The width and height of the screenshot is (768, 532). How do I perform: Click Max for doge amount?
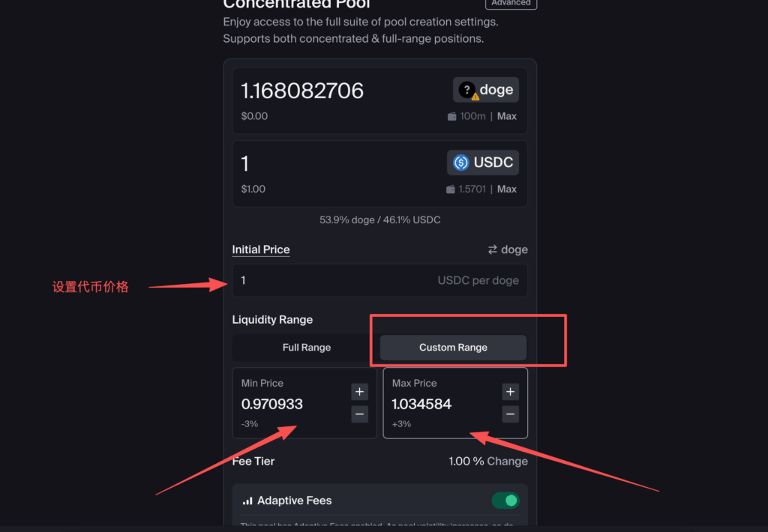point(507,117)
